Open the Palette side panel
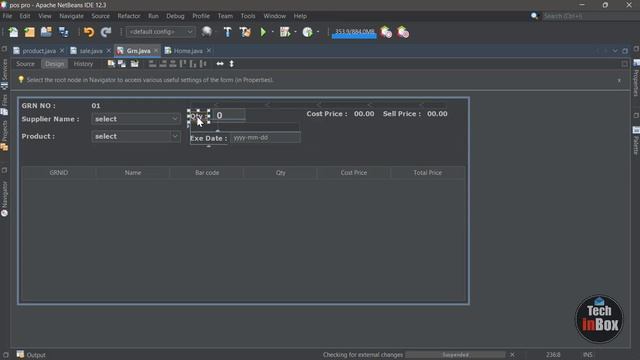640x360 pixels. coord(636,141)
